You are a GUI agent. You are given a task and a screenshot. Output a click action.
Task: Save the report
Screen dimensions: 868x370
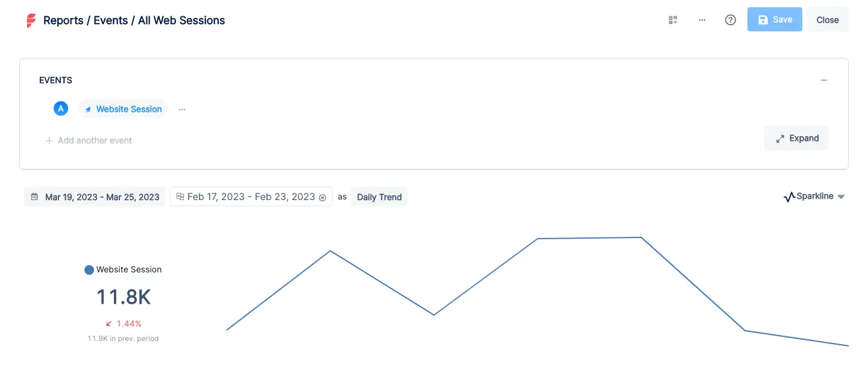point(775,19)
